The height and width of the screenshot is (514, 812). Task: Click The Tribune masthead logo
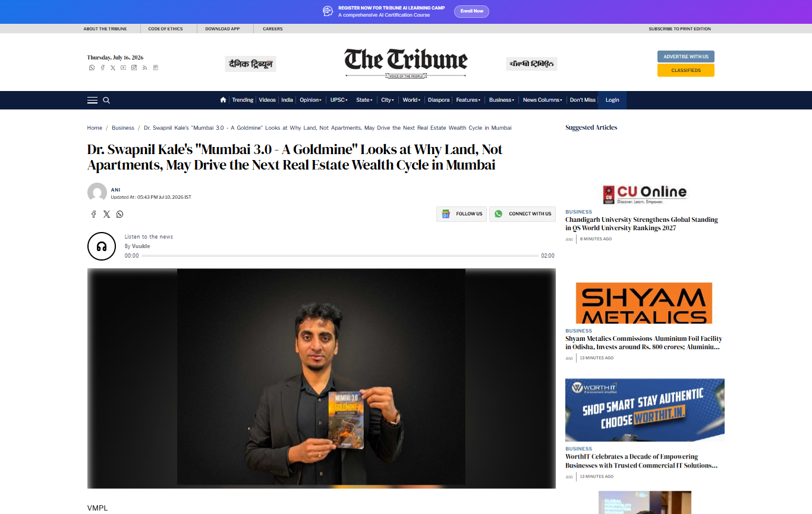[x=406, y=62]
